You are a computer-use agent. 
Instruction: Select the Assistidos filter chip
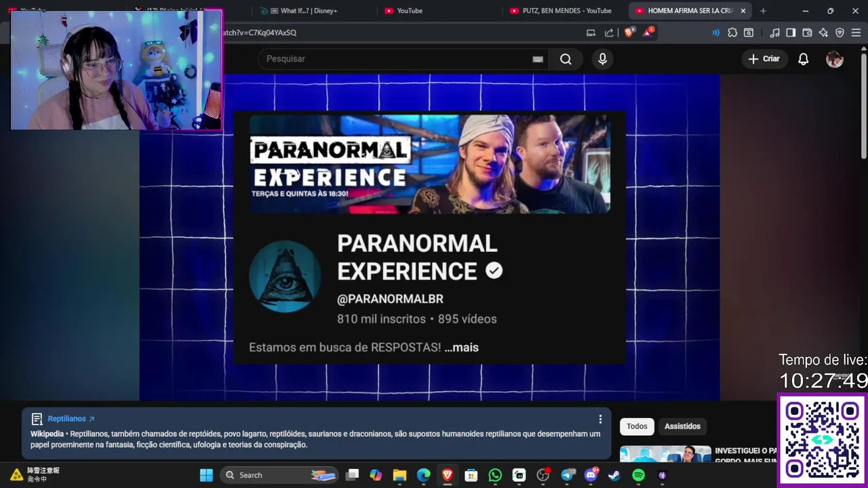pos(682,426)
